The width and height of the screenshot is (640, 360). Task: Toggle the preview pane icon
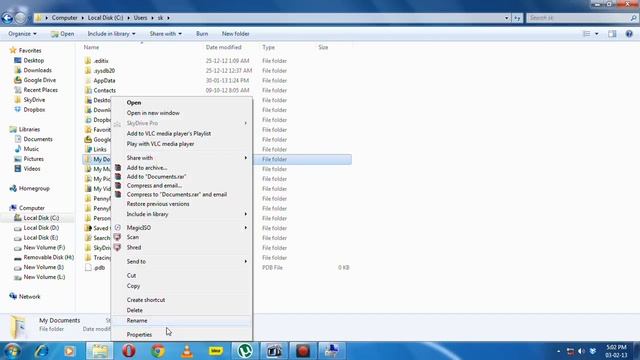(x=612, y=34)
